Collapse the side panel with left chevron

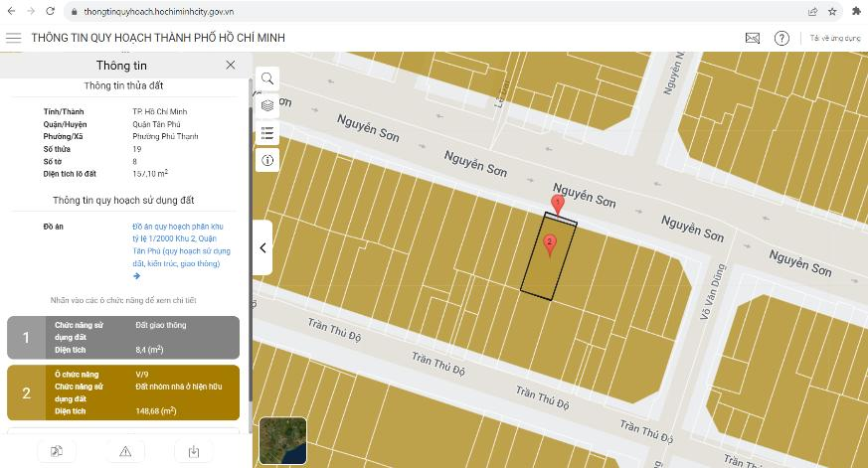[262, 247]
